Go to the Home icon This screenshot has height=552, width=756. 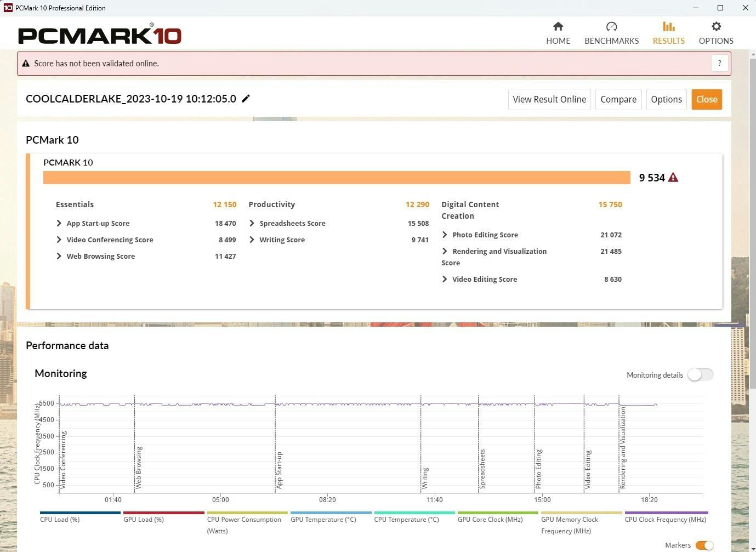tap(558, 26)
